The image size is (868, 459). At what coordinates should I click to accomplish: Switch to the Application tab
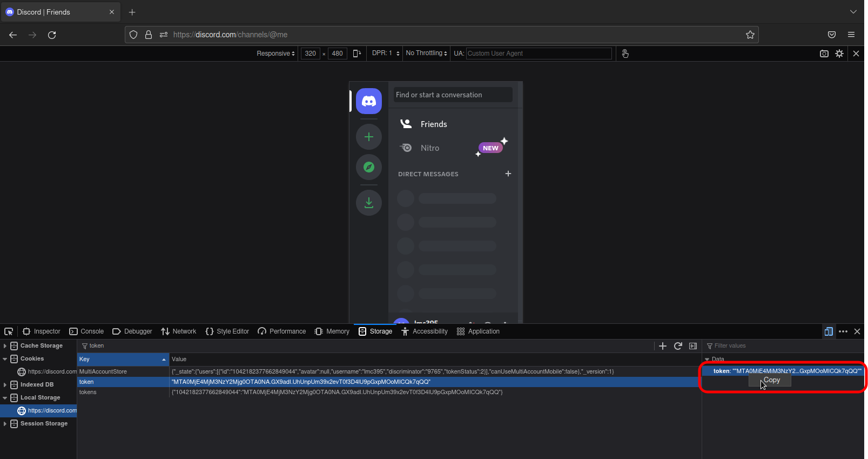(x=478, y=331)
